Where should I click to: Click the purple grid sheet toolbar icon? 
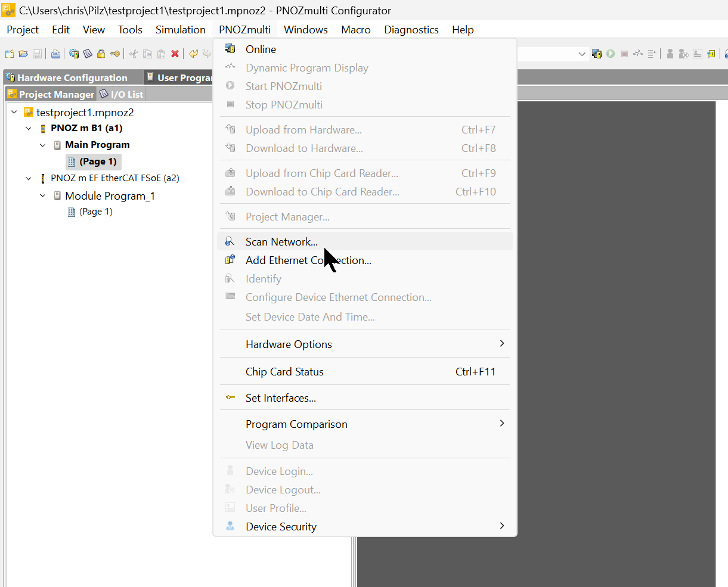point(88,54)
